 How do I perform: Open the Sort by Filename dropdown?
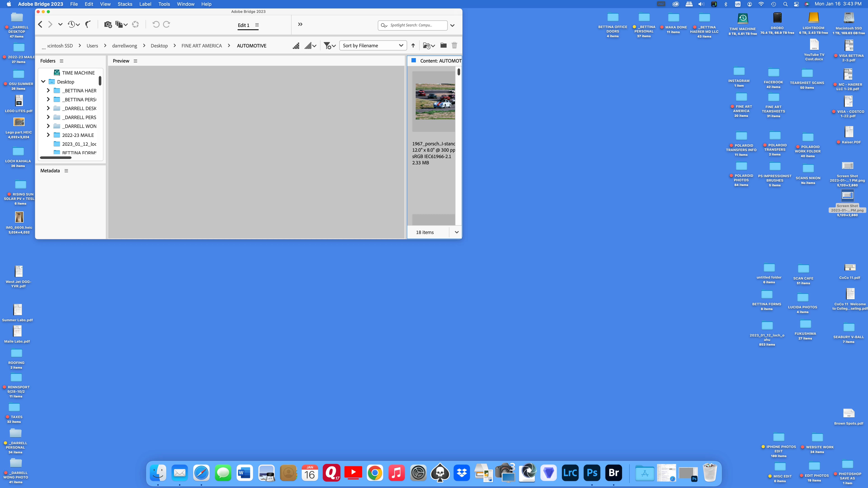pos(373,45)
